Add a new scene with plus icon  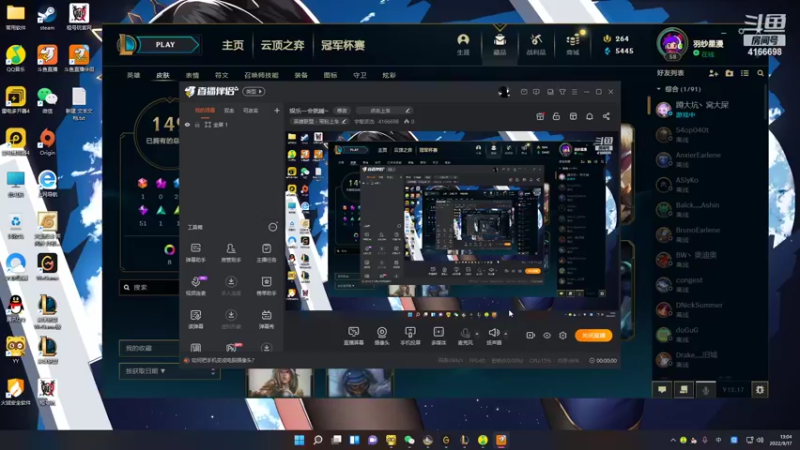[277, 110]
